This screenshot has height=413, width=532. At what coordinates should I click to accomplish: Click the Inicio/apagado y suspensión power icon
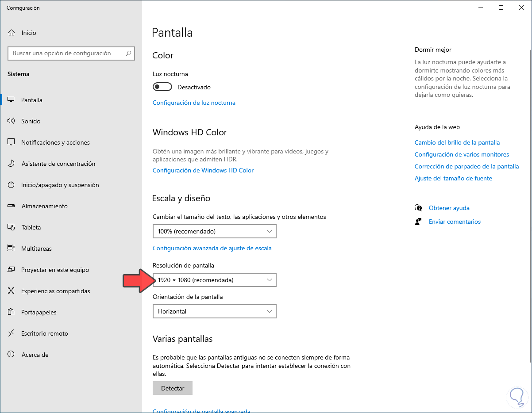pyautogui.click(x=12, y=185)
